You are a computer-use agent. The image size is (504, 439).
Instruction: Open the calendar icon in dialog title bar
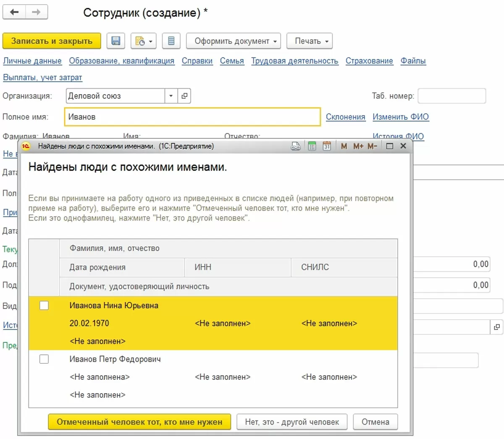coord(327,146)
